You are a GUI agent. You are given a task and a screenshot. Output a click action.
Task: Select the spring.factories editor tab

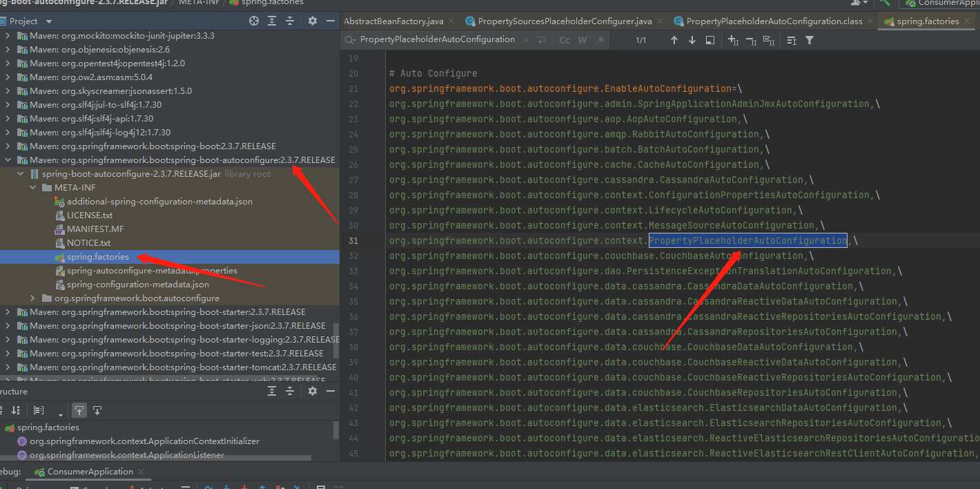[x=921, y=21]
